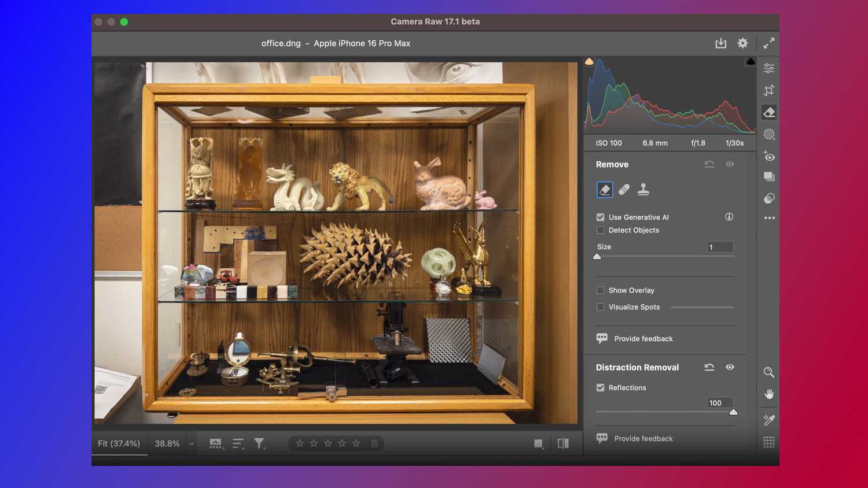
Task: Click the download/save image button
Action: (x=720, y=43)
